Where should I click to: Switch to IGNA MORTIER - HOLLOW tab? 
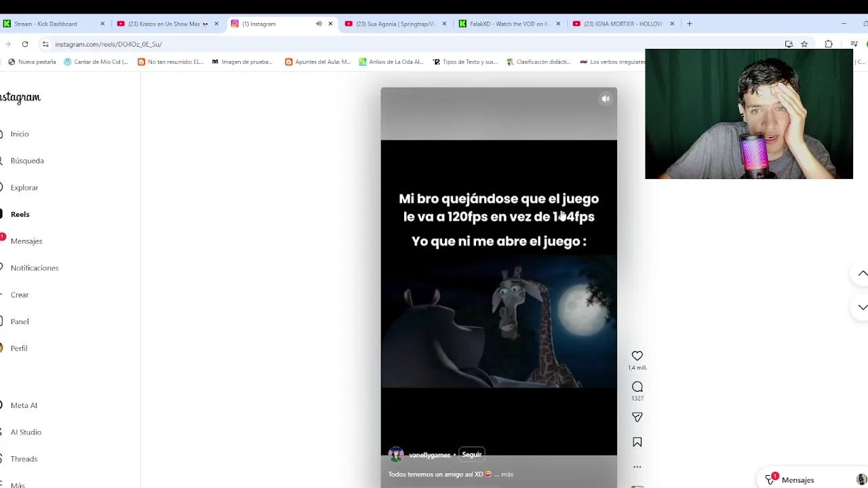624,24
